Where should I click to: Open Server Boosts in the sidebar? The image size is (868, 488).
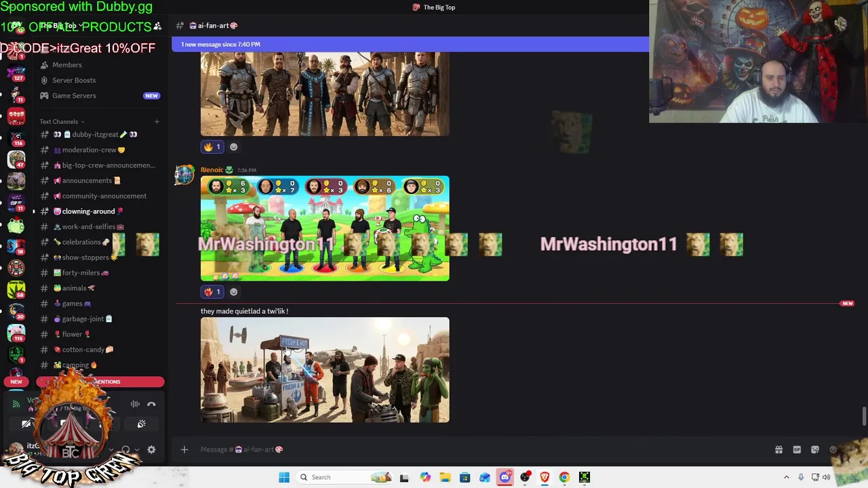coord(74,80)
